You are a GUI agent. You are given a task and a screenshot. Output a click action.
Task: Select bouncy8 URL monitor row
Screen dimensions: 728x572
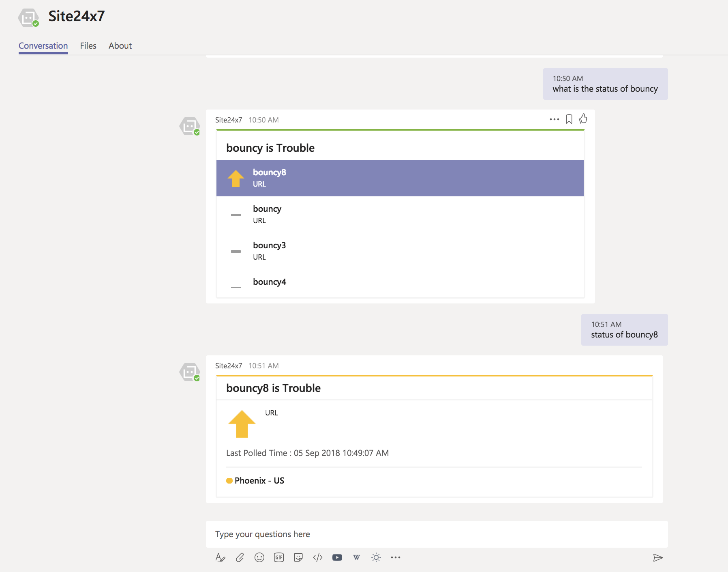pyautogui.click(x=400, y=178)
